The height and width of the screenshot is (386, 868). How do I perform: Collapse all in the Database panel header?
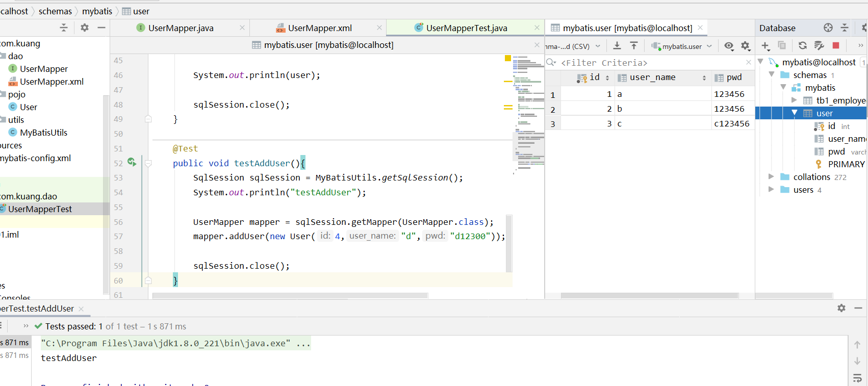pos(845,28)
